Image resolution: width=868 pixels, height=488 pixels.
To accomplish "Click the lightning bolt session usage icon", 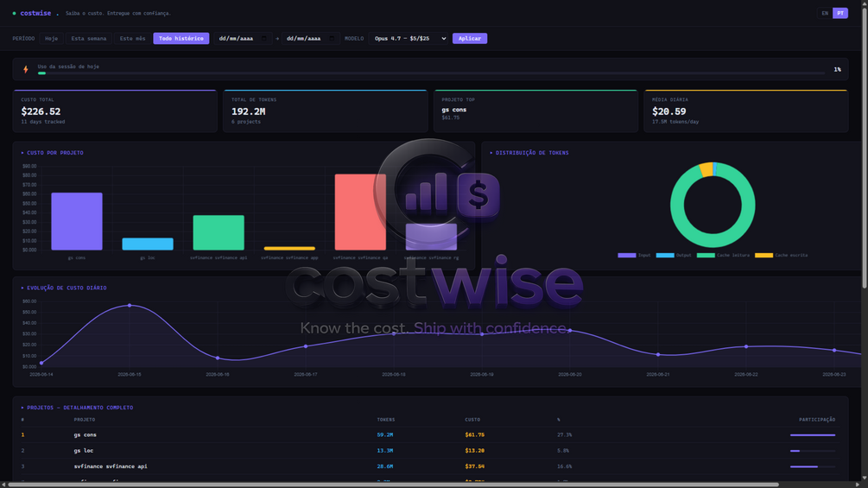I will [x=25, y=70].
